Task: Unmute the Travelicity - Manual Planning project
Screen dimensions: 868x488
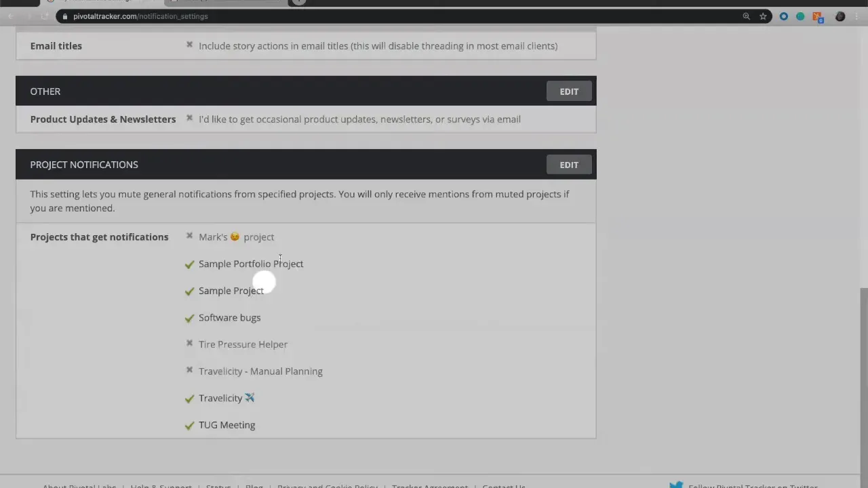Action: click(189, 371)
